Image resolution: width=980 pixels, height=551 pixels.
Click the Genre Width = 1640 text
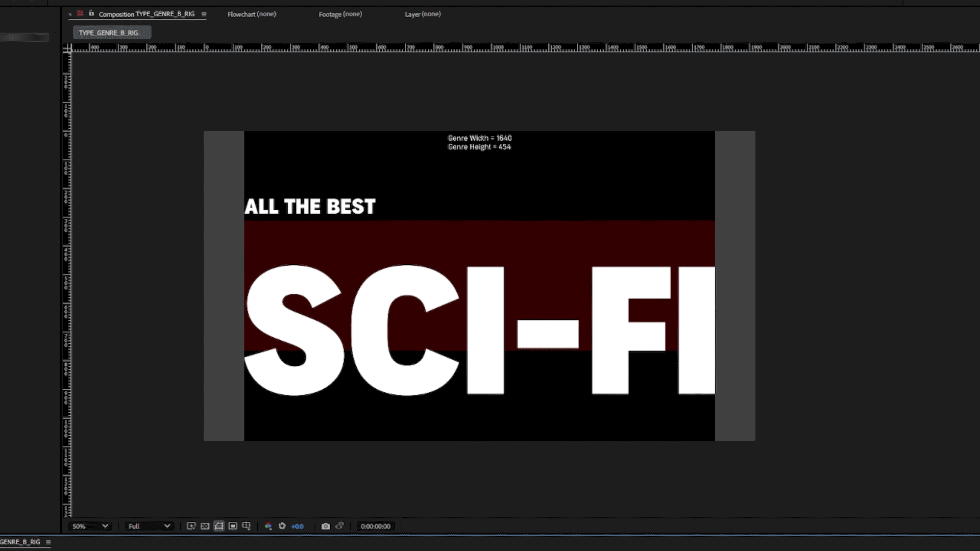(480, 138)
